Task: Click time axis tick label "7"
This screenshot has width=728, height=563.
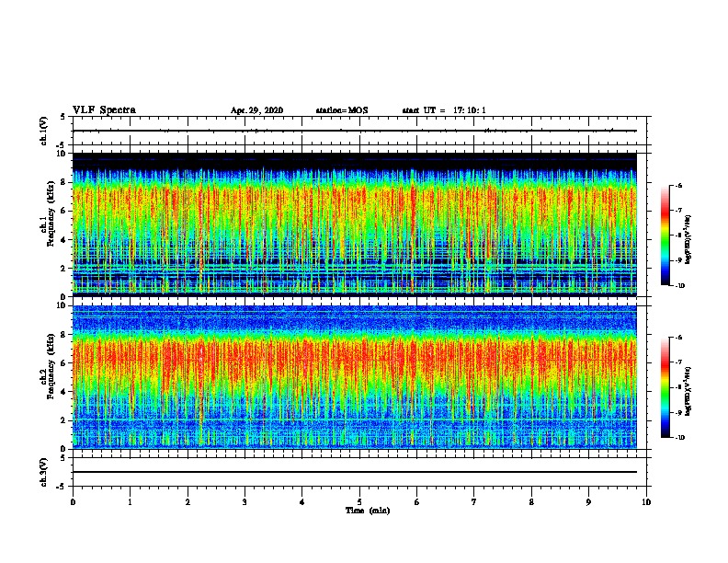Action: [474, 502]
